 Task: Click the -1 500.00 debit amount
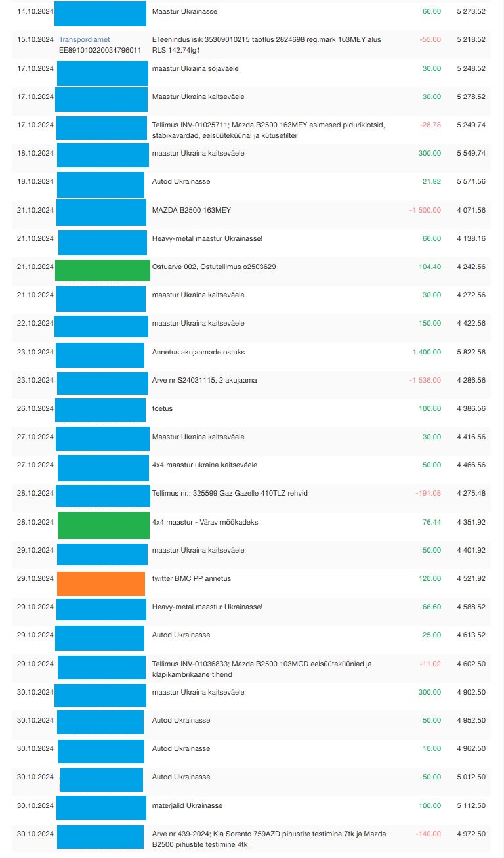click(x=425, y=210)
